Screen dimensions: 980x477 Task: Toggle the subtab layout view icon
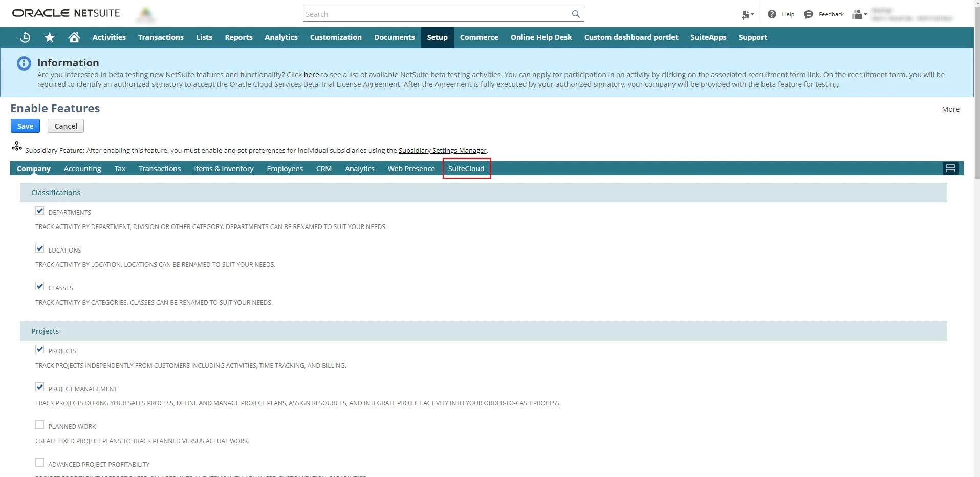(950, 169)
